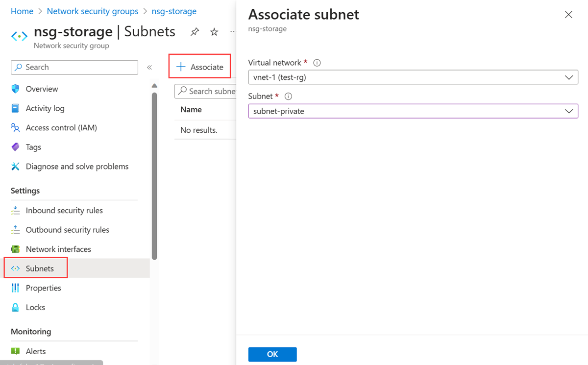Pin the nsg-storage blade

195,32
